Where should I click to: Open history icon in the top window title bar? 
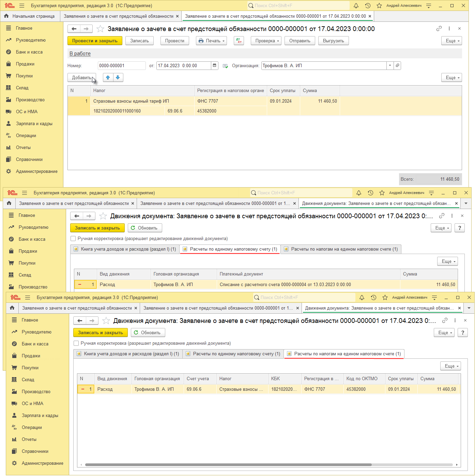(x=368, y=6)
